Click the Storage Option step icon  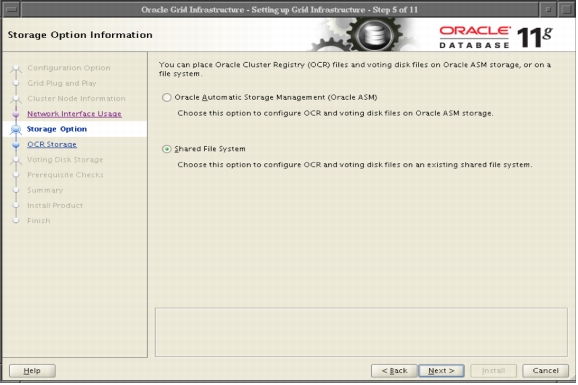tap(16, 129)
